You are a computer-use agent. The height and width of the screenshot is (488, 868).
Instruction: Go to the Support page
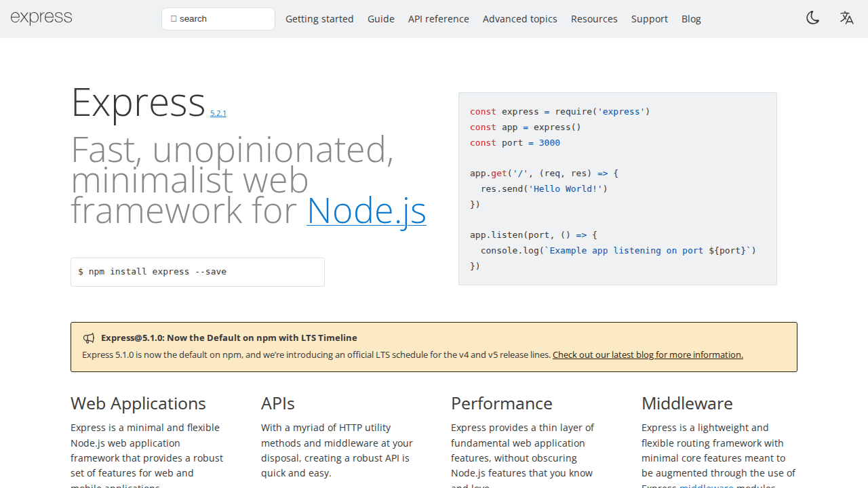(x=649, y=19)
